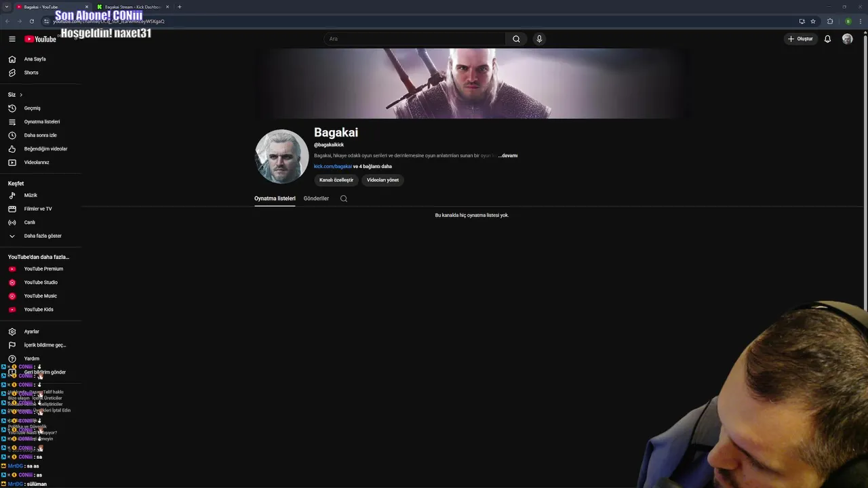Open Oynatma listeleri in sidebar

[x=41, y=121]
